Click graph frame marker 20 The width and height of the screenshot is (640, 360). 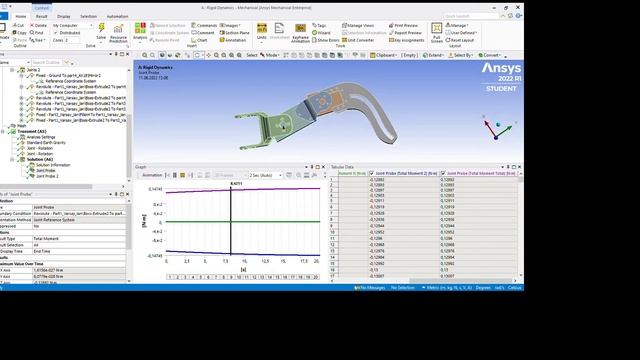316,277
